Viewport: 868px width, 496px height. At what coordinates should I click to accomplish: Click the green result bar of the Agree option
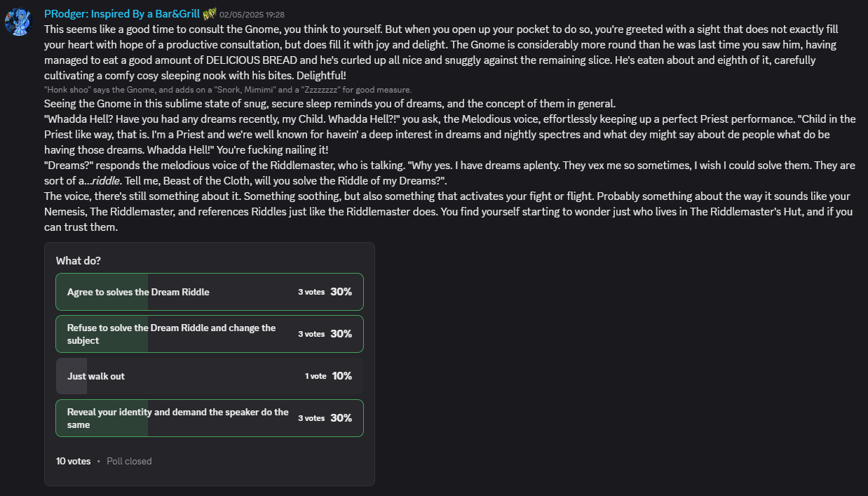click(x=102, y=292)
